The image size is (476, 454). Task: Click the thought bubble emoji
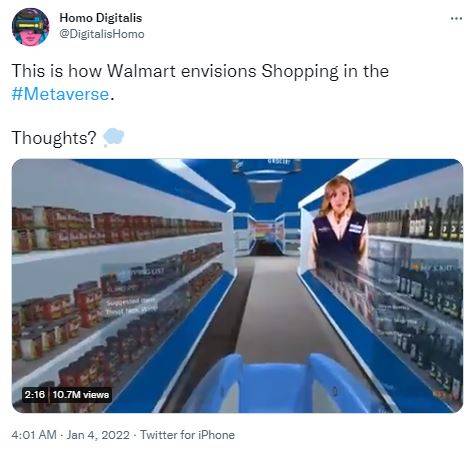tap(114, 137)
